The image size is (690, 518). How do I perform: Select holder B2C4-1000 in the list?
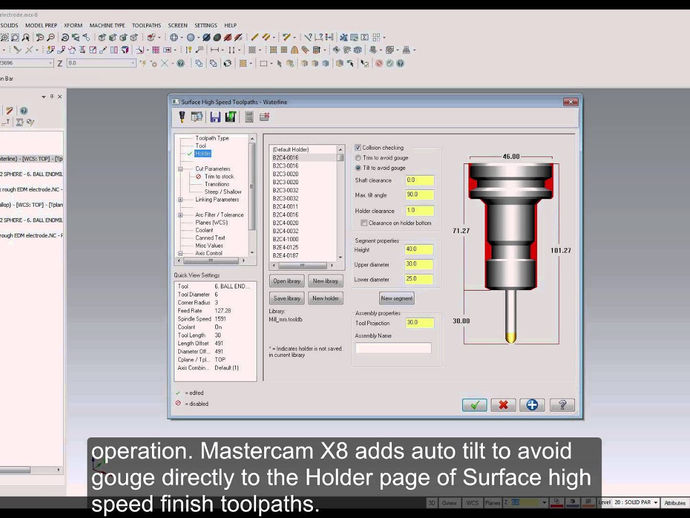pos(286,239)
